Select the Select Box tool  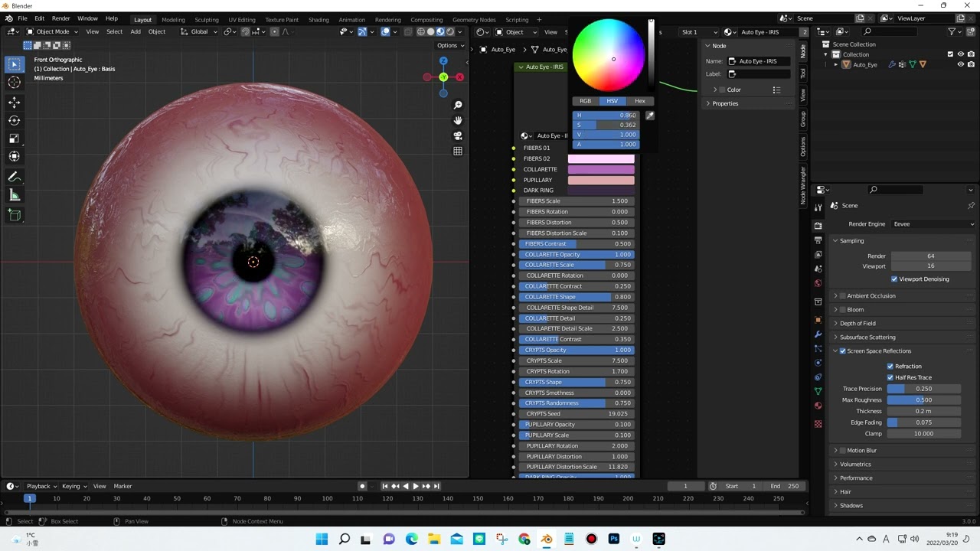pos(15,64)
